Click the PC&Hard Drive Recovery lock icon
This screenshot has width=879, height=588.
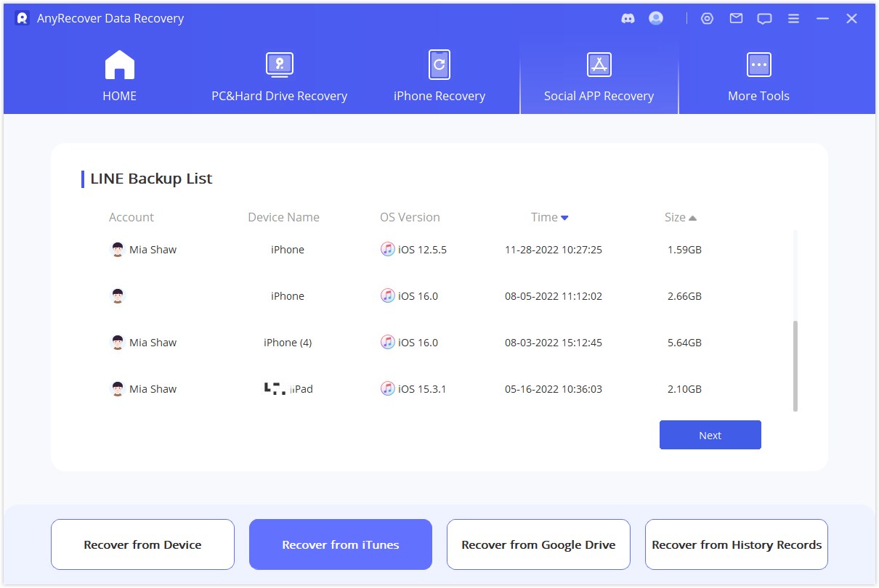click(279, 65)
